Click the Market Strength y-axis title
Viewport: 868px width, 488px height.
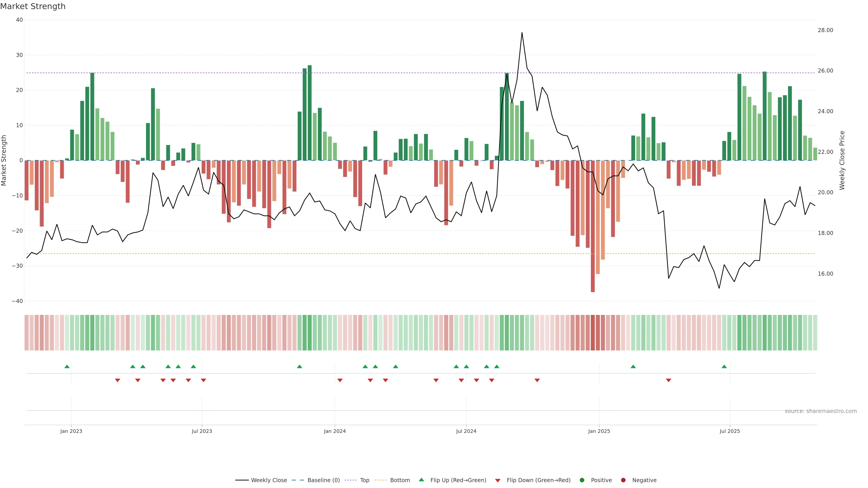[4, 160]
